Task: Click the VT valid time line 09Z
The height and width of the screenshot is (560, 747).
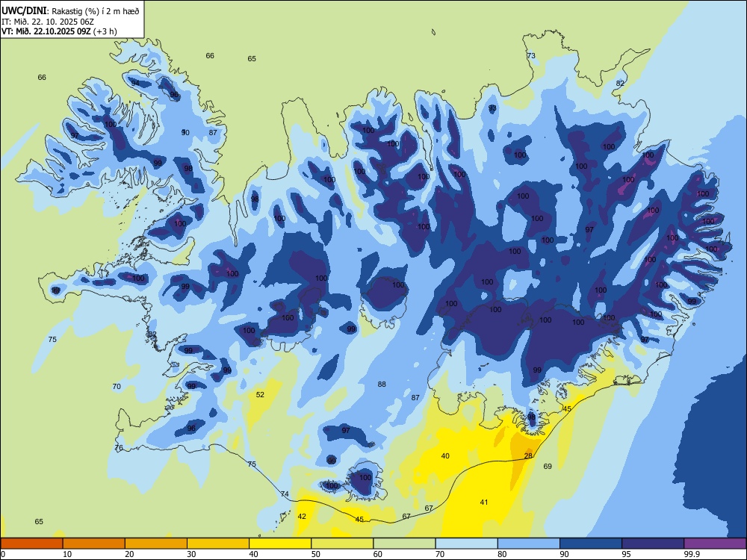Action: [x=59, y=31]
